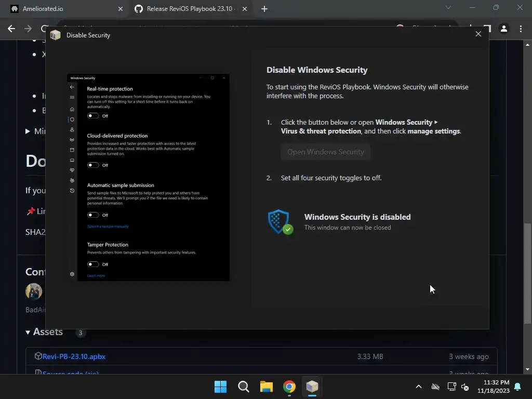Open Windows taskbar search

[x=243, y=387]
